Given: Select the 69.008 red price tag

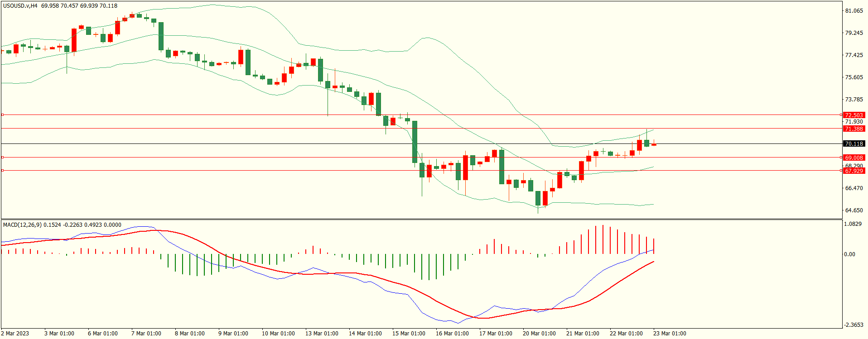Looking at the screenshot, I should pyautogui.click(x=854, y=158).
